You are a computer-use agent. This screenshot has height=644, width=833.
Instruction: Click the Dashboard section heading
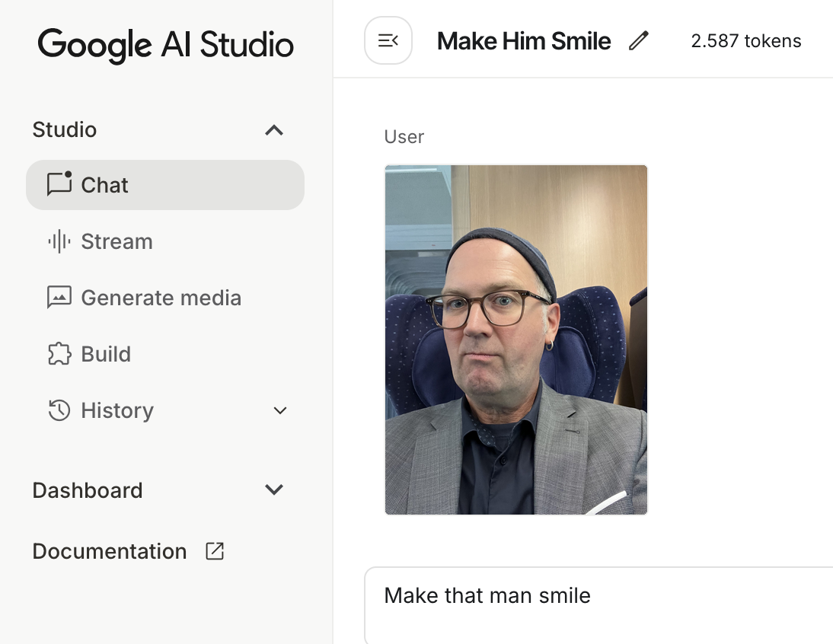pyautogui.click(x=88, y=490)
